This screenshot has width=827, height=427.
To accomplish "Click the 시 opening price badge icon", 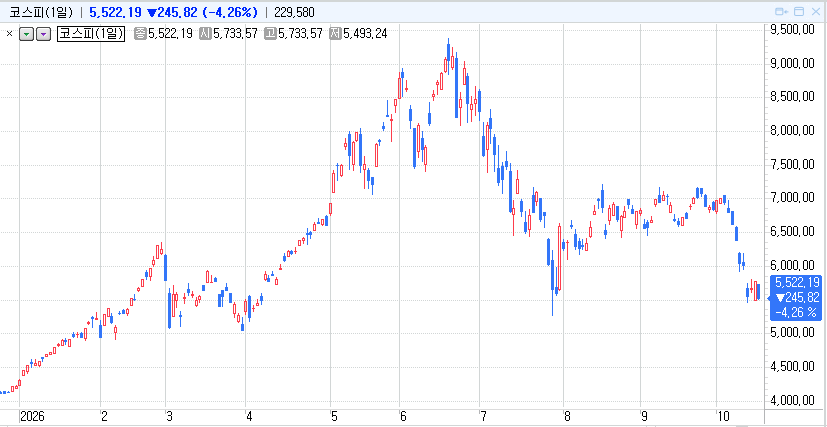I will pyautogui.click(x=205, y=34).
